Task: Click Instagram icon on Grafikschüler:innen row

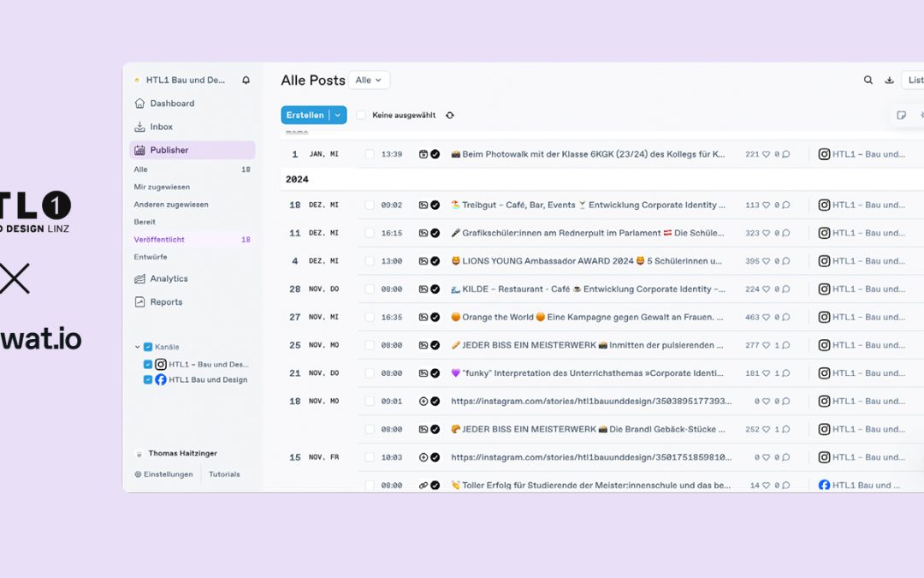Action: (824, 233)
